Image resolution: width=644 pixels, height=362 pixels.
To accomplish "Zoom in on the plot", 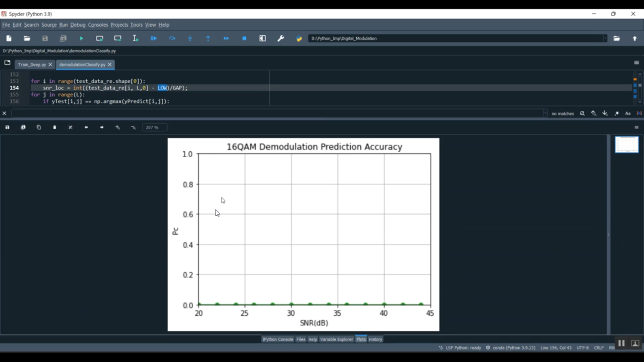I will click(x=118, y=127).
